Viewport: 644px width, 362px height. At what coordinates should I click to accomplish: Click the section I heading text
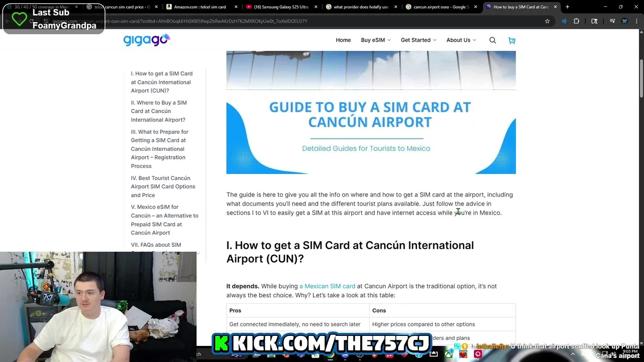pos(350,252)
